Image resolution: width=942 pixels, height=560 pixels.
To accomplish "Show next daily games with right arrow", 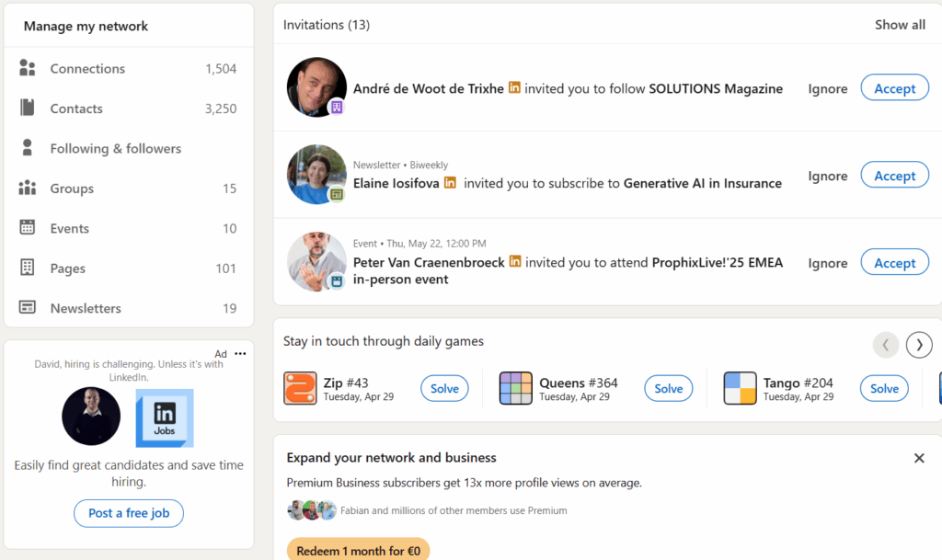I will [x=919, y=345].
